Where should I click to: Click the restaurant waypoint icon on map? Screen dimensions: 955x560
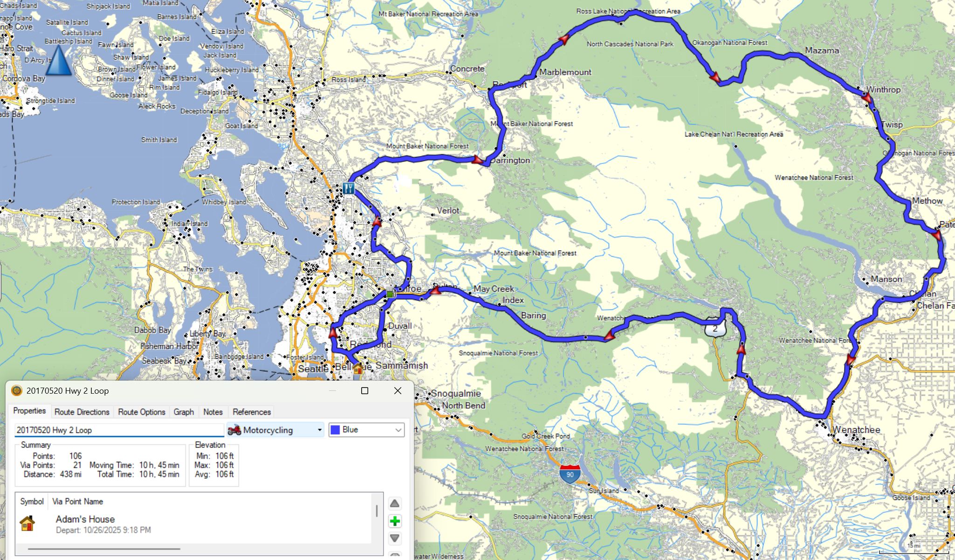click(x=348, y=188)
